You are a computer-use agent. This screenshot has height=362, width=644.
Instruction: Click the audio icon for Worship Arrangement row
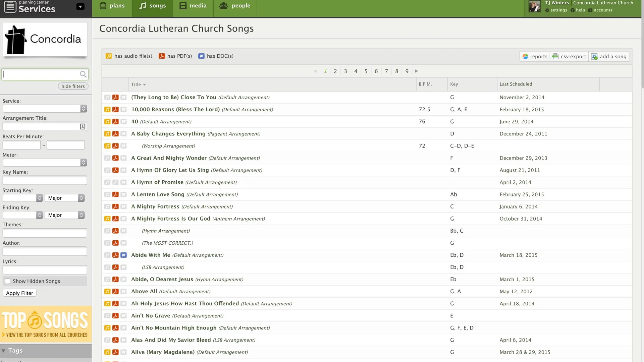[x=107, y=146]
